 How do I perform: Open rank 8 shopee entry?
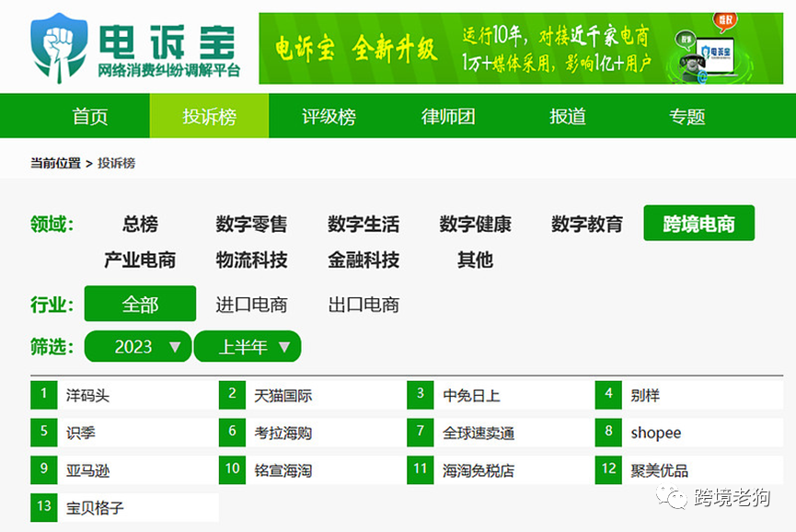click(x=689, y=433)
